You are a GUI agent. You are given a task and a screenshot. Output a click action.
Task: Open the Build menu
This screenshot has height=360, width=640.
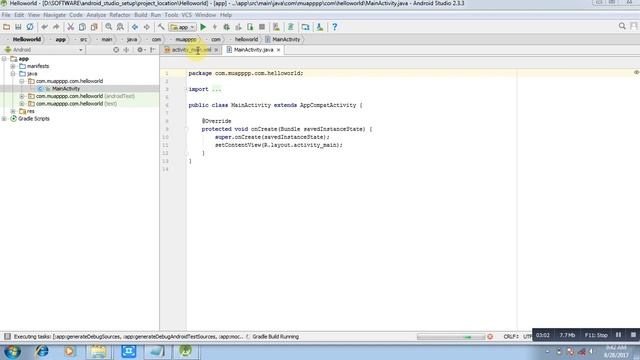pos(140,15)
